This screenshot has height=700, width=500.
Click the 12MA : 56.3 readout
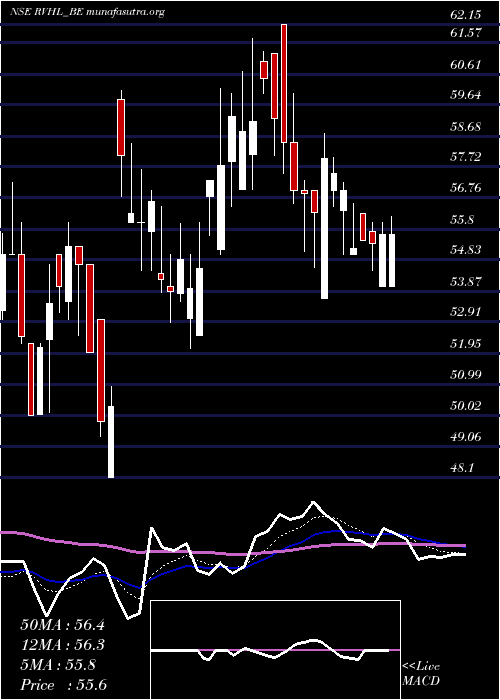[62, 645]
